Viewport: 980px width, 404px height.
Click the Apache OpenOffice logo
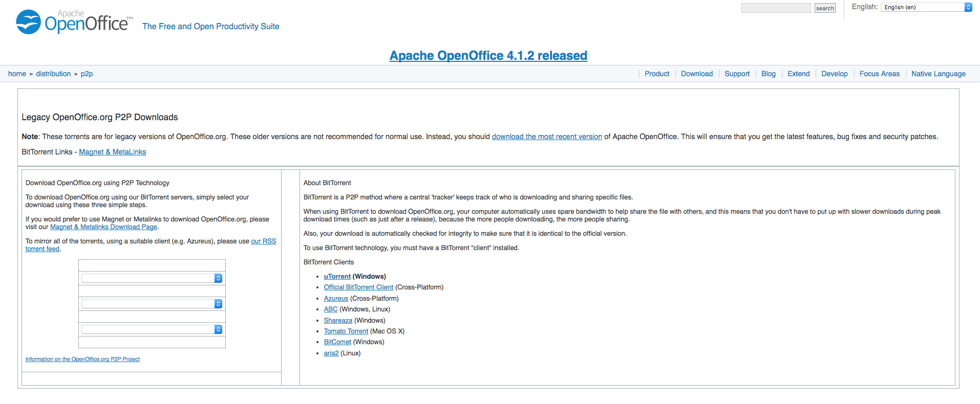pyautogui.click(x=74, y=22)
